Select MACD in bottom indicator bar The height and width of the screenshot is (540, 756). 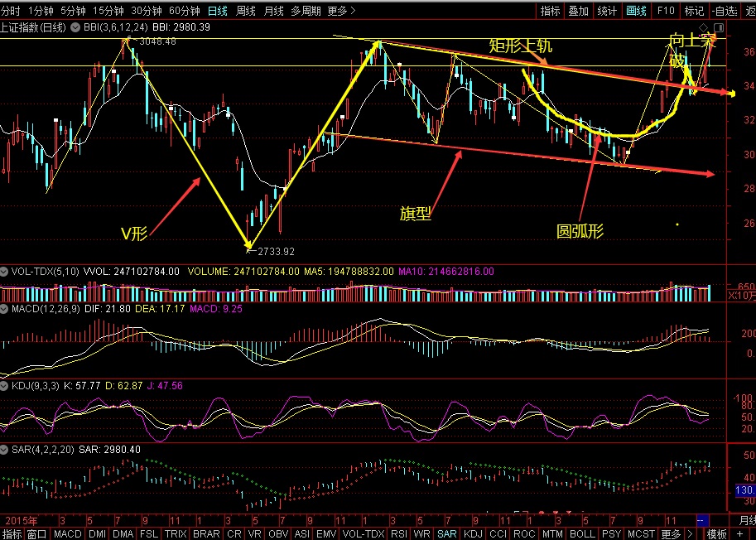68,533
